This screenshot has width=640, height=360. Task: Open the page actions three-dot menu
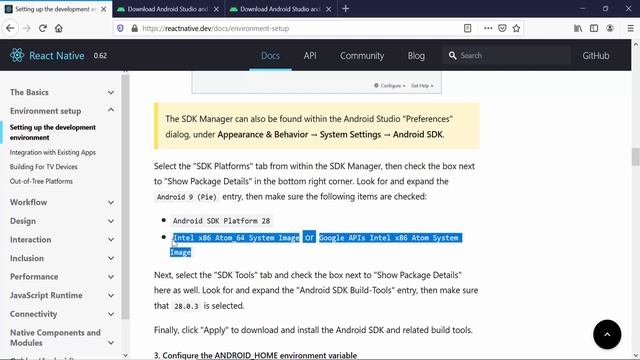point(488,28)
